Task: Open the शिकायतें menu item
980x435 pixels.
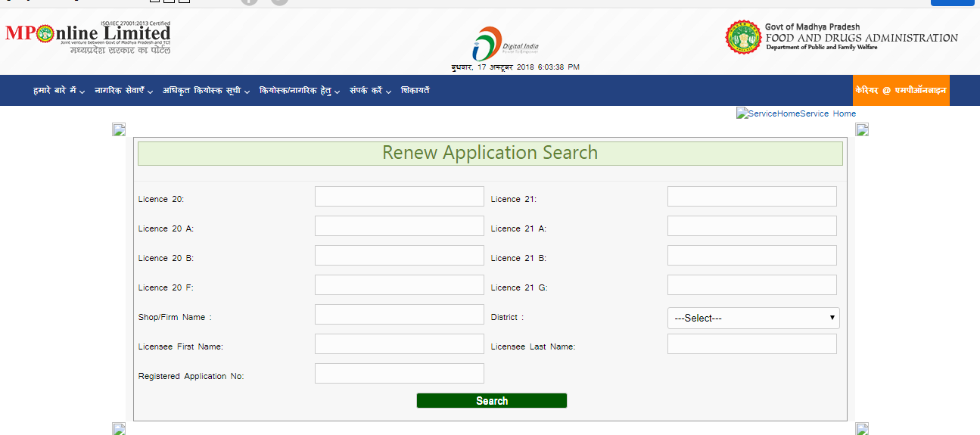Action: (x=415, y=91)
